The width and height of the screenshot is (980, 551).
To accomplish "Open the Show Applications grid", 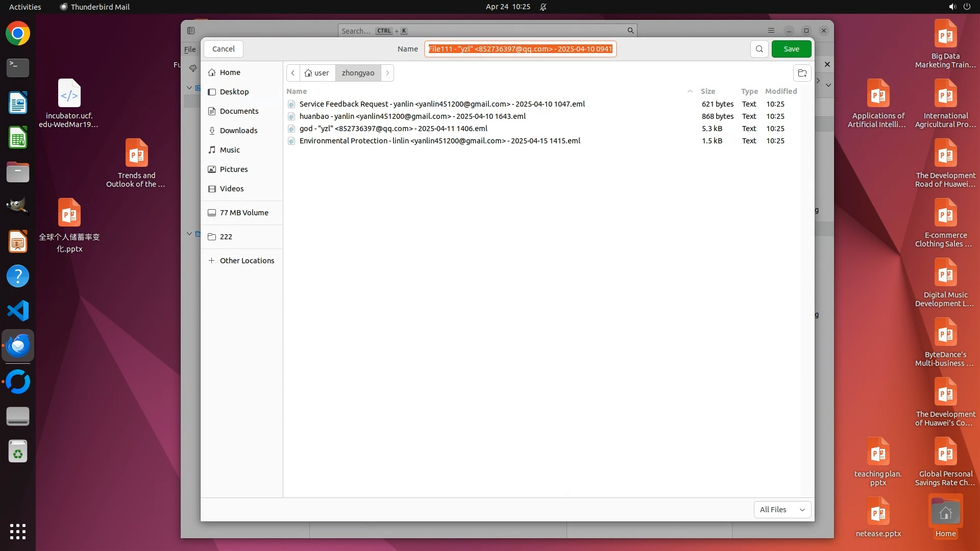I will 18,531.
